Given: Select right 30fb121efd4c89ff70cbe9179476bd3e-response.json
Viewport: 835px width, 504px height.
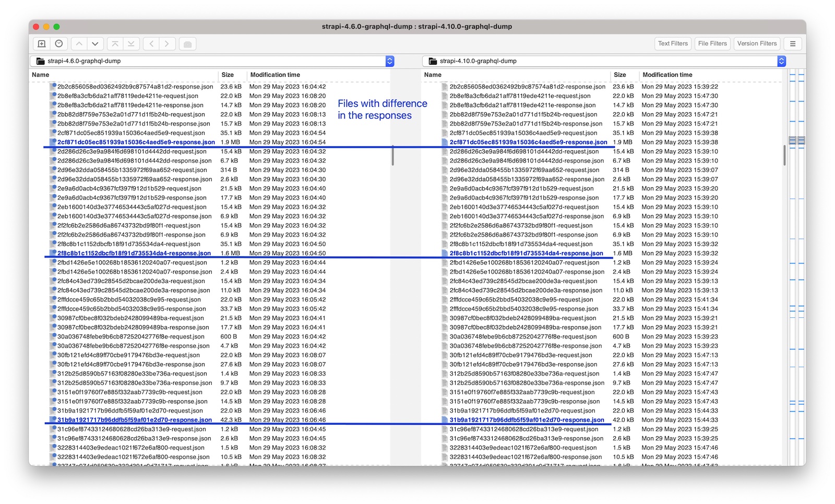Looking at the screenshot, I should [524, 364].
